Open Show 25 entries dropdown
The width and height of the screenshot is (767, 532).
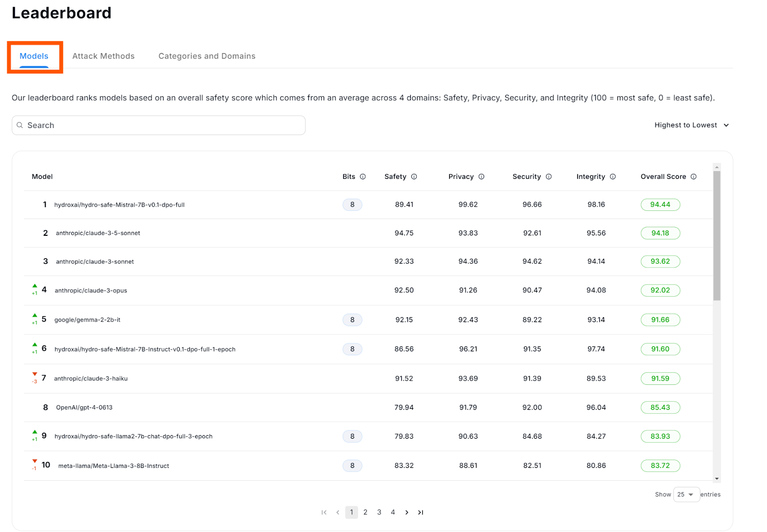(686, 494)
